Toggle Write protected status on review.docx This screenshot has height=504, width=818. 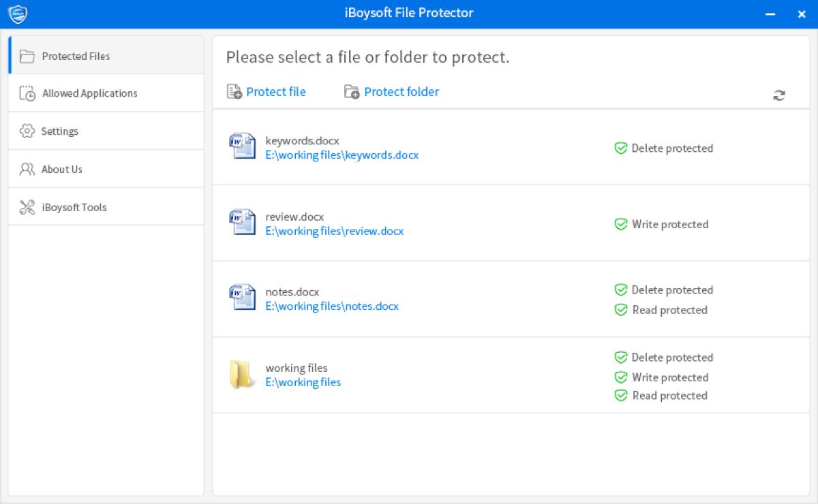(621, 224)
